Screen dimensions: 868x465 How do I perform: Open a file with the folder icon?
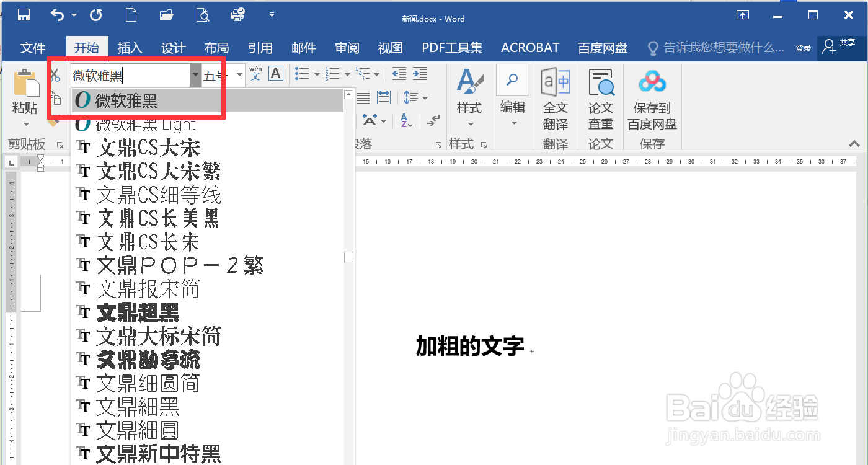(x=166, y=15)
